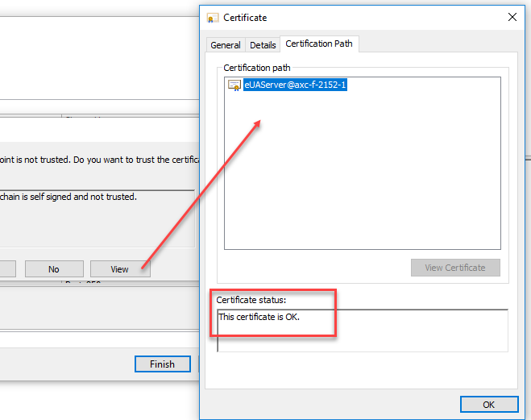531x420 pixels.
Task: Select the eUAServer@axc-f-2152-1 path entry
Action: (295, 85)
